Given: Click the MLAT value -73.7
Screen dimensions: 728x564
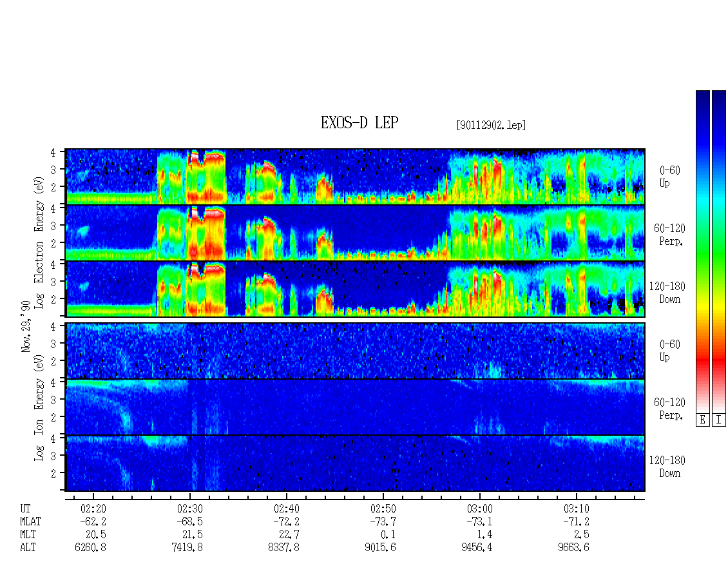Looking at the screenshot, I should tap(383, 521).
